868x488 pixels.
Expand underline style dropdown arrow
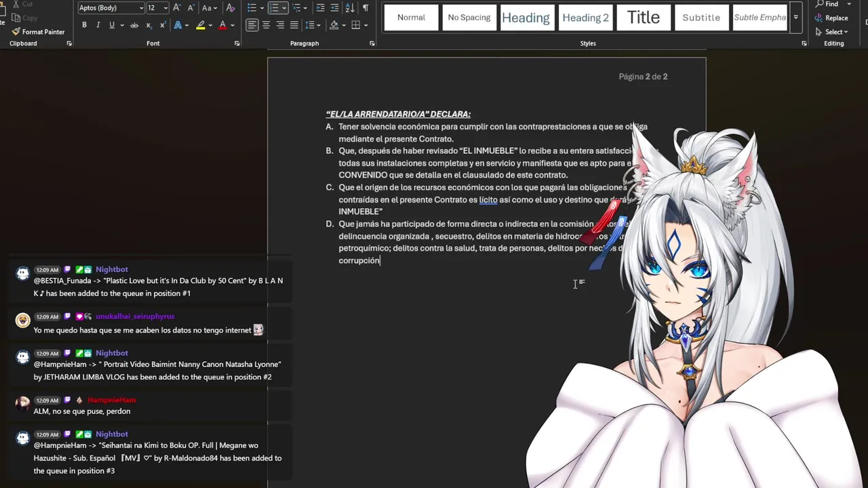[121, 25]
